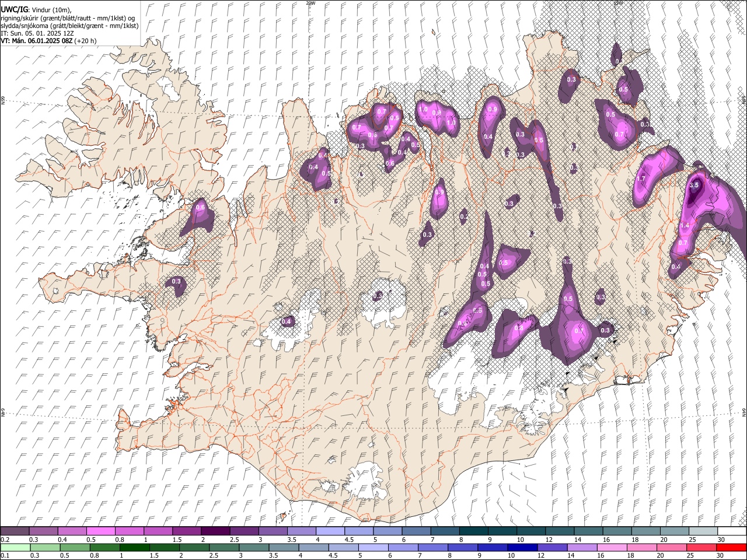Select the 1.4 precipitation value on the map

click(685, 226)
